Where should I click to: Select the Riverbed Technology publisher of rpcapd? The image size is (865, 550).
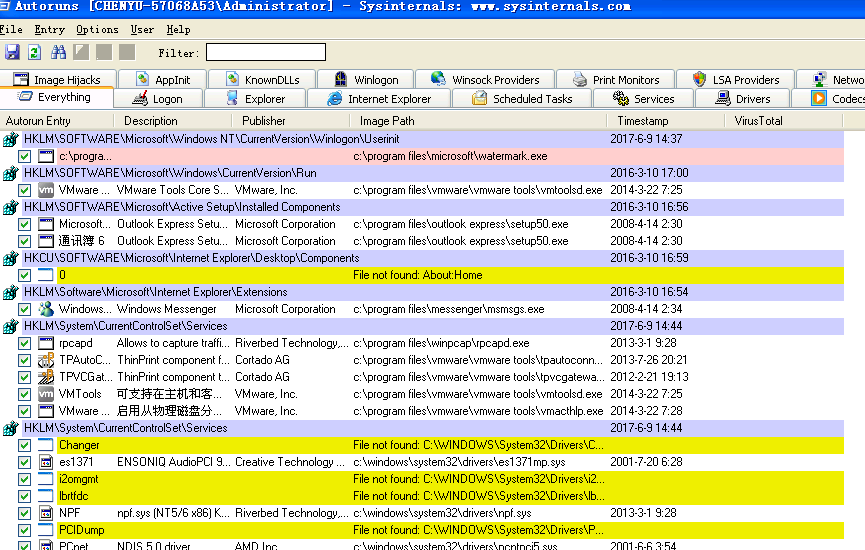pyautogui.click(x=291, y=343)
